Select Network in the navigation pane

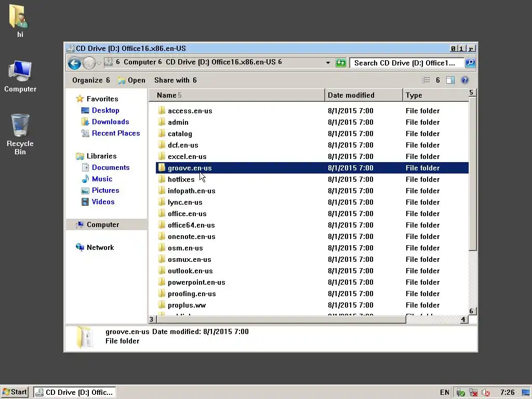[95, 247]
